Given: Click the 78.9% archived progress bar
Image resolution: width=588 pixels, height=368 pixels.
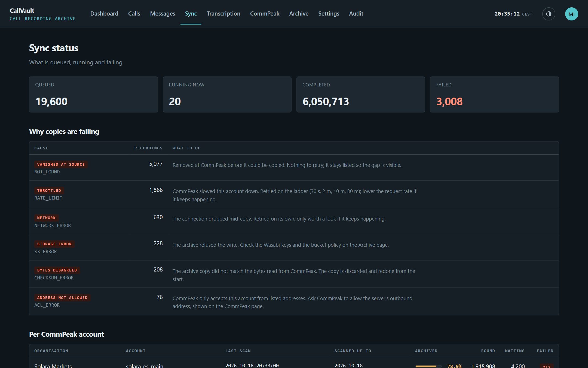Looking at the screenshot, I should click(x=428, y=366).
